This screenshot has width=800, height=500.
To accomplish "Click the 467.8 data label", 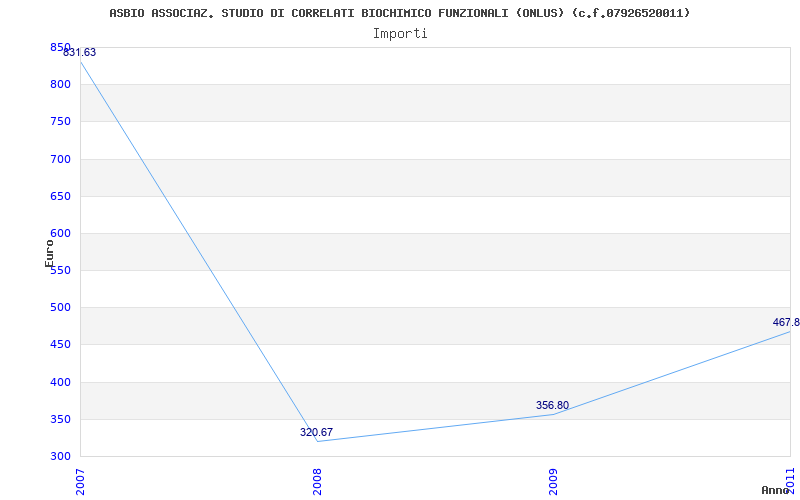I will coord(786,322).
